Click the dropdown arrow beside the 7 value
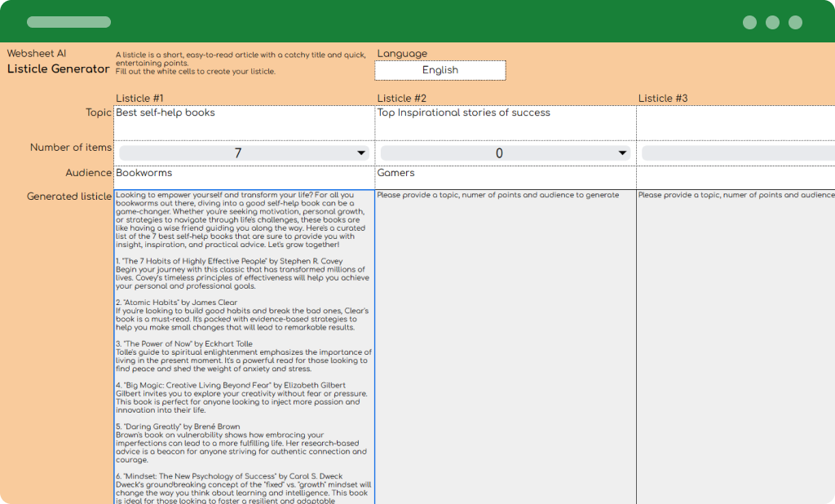The width and height of the screenshot is (835, 504). pos(360,153)
